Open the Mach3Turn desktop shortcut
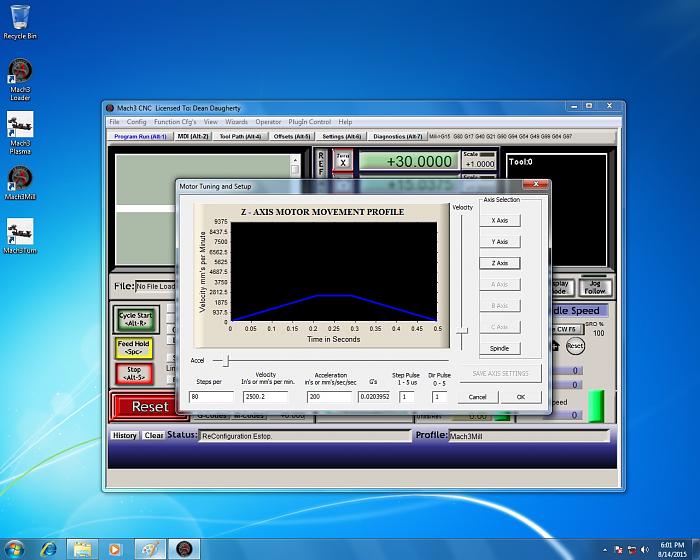Viewport: 700px width, 560px height. (x=20, y=236)
